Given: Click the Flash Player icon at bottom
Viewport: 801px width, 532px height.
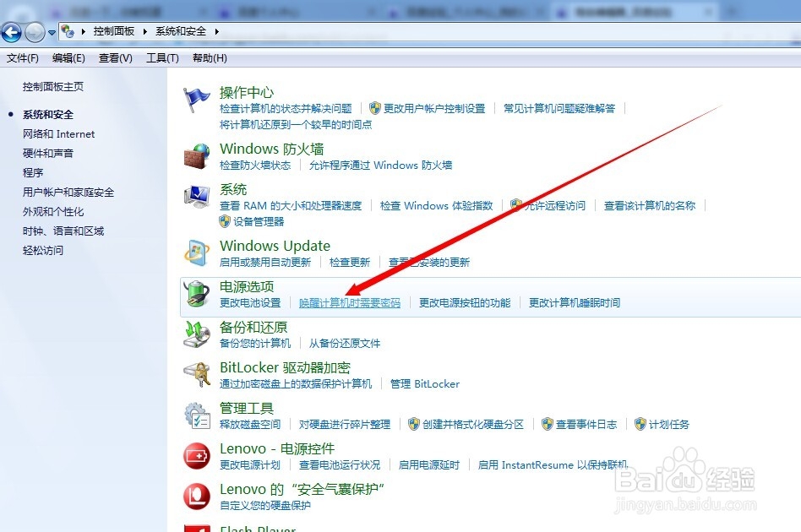Looking at the screenshot, I should tap(197, 528).
